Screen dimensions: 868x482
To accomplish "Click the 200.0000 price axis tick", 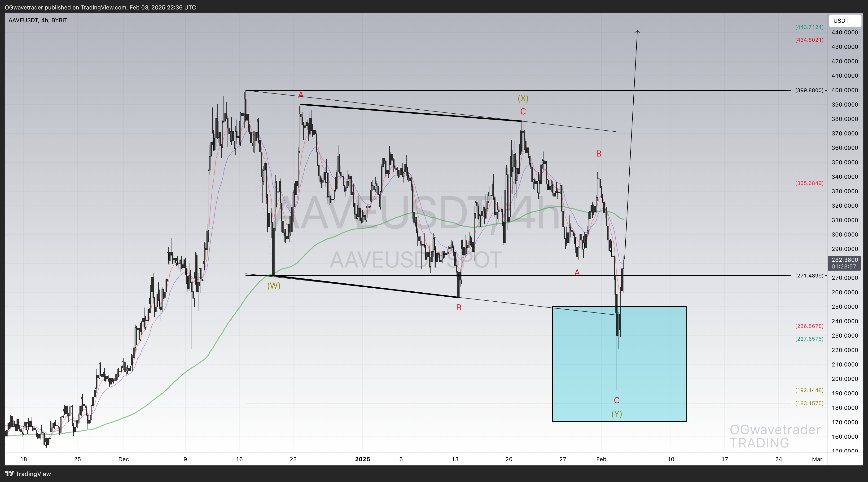I will coord(845,379).
